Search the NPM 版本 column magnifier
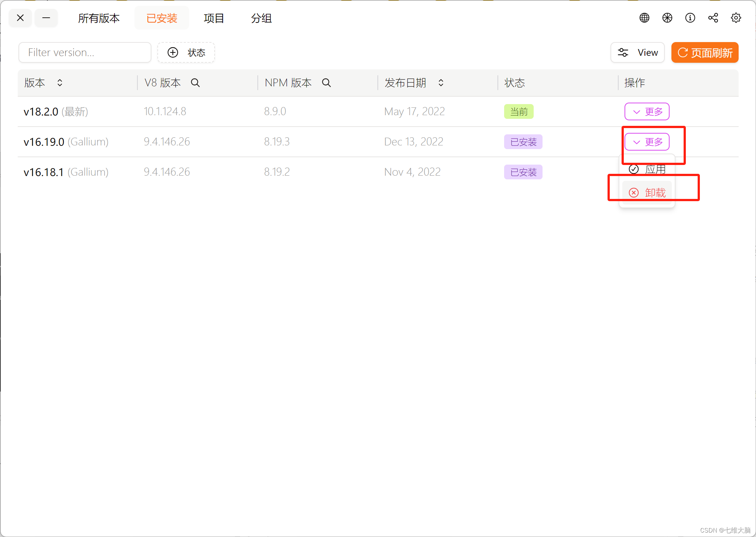 point(326,83)
